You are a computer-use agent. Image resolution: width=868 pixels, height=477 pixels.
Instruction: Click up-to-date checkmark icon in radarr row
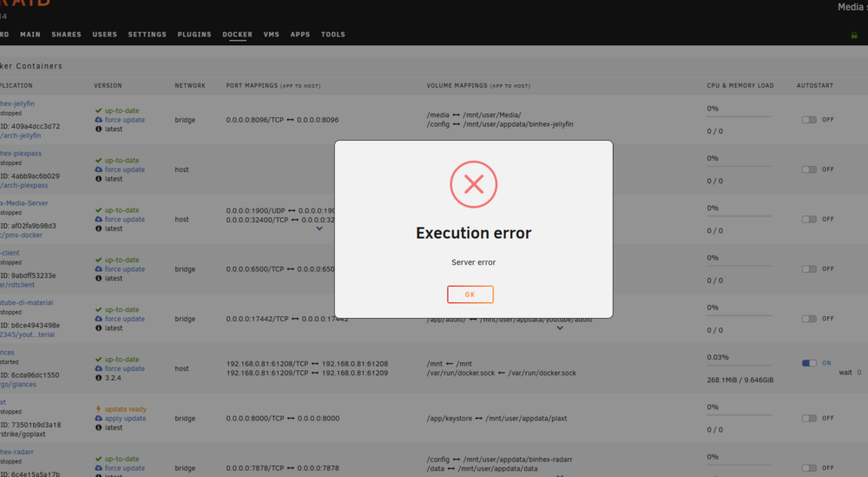[99, 460]
